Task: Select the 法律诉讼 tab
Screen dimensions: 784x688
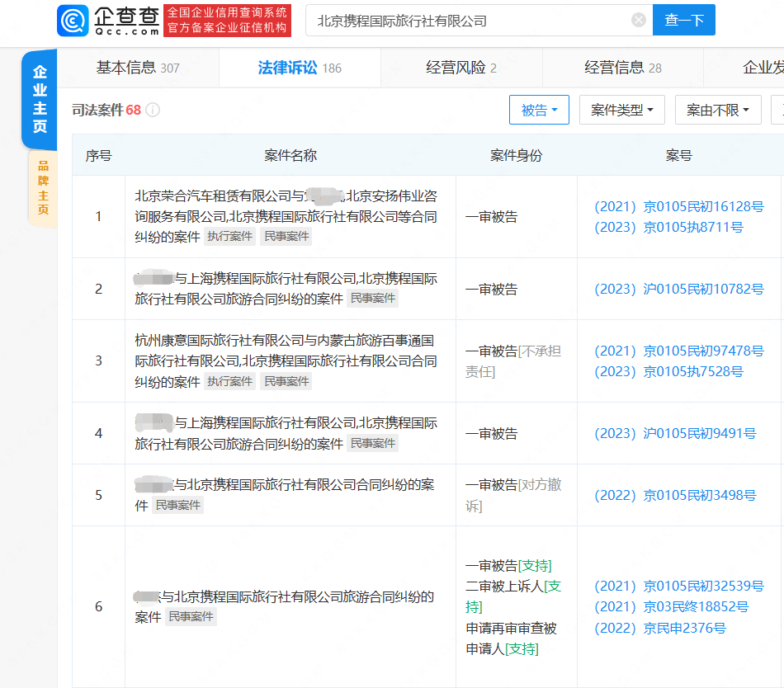Action: (299, 68)
